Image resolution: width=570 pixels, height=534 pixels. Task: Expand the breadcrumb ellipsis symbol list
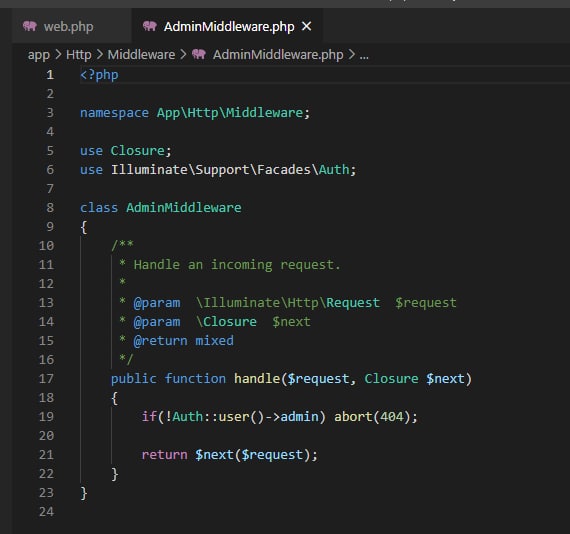(x=364, y=56)
